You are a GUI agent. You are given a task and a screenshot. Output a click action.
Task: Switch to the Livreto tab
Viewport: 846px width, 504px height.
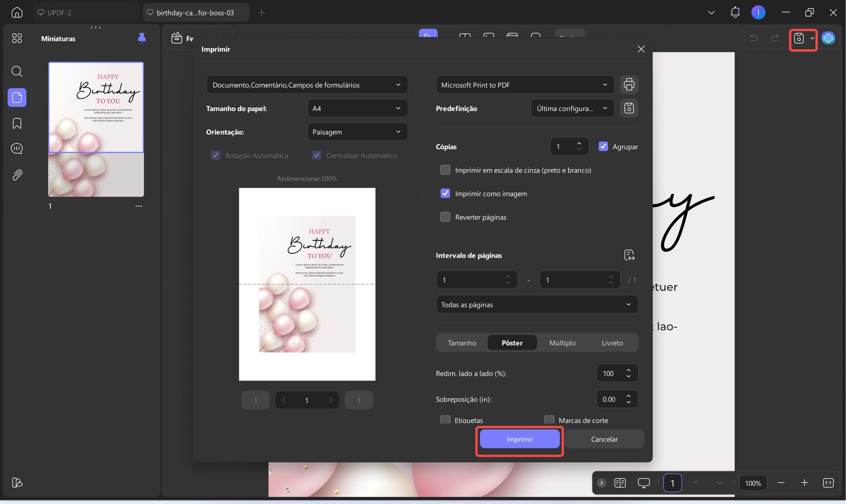tap(612, 343)
